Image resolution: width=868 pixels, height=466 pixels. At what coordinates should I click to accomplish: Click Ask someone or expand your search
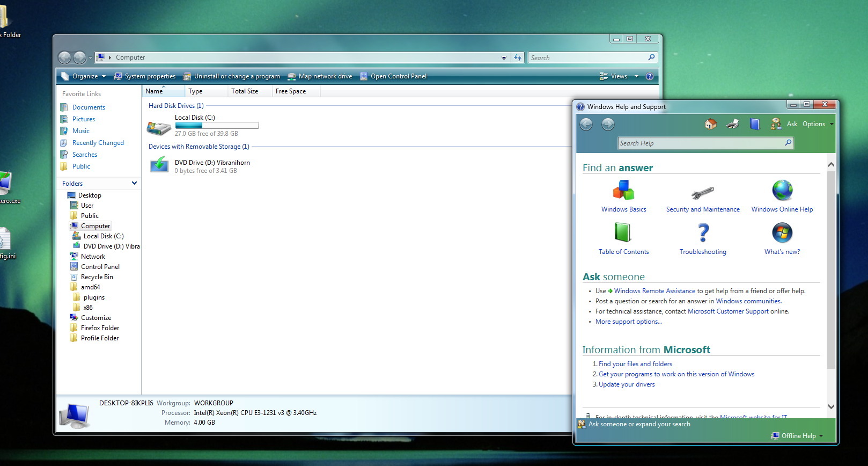tap(639, 424)
